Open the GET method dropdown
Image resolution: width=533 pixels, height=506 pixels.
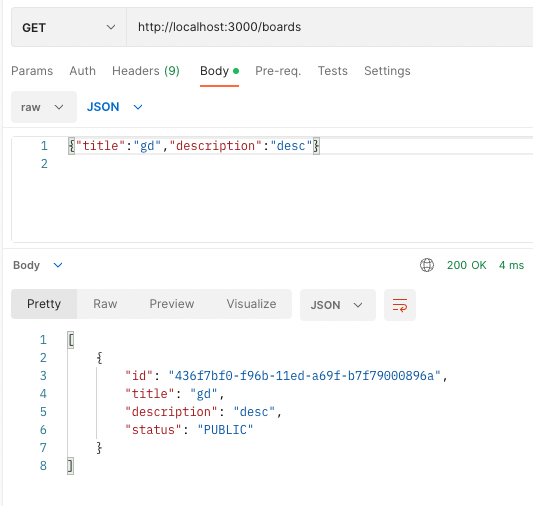point(69,27)
